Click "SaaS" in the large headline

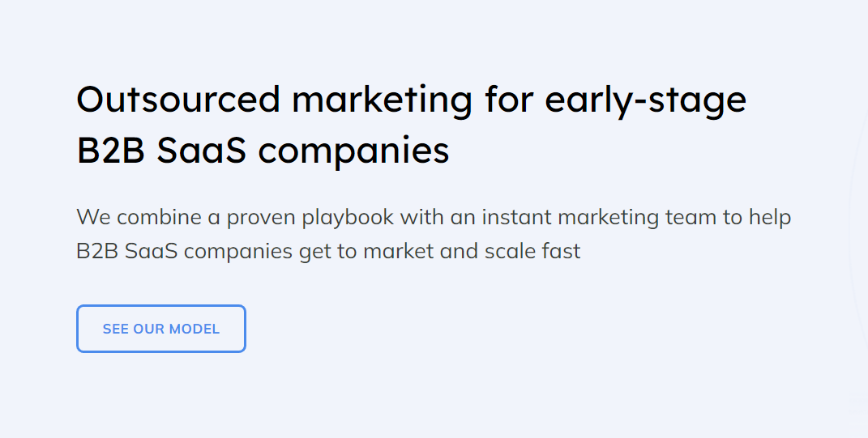pos(202,151)
